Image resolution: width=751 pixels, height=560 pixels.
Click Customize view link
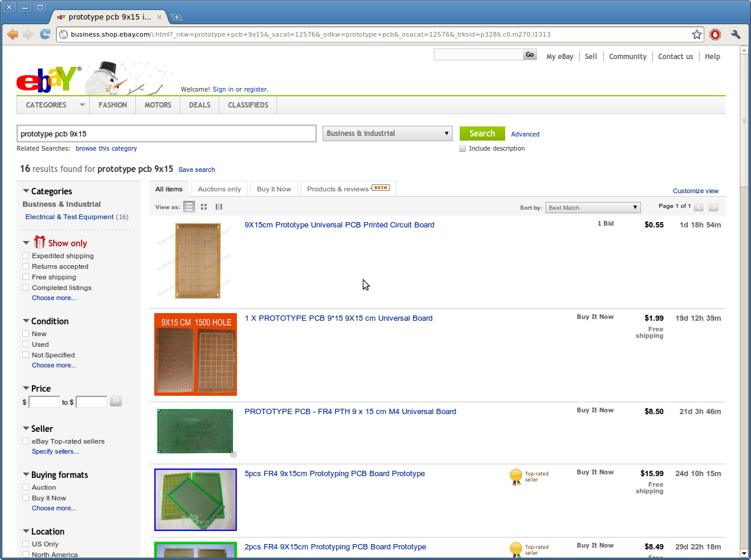pyautogui.click(x=695, y=191)
